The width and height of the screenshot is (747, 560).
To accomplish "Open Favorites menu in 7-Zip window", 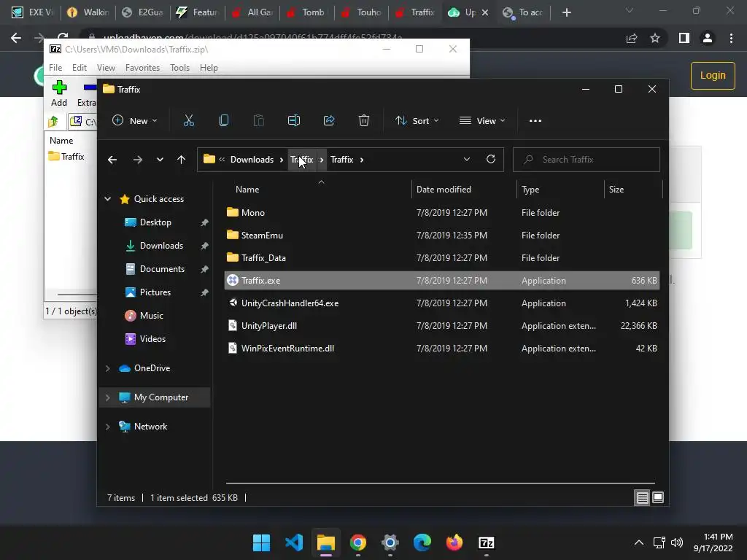I will coord(142,68).
